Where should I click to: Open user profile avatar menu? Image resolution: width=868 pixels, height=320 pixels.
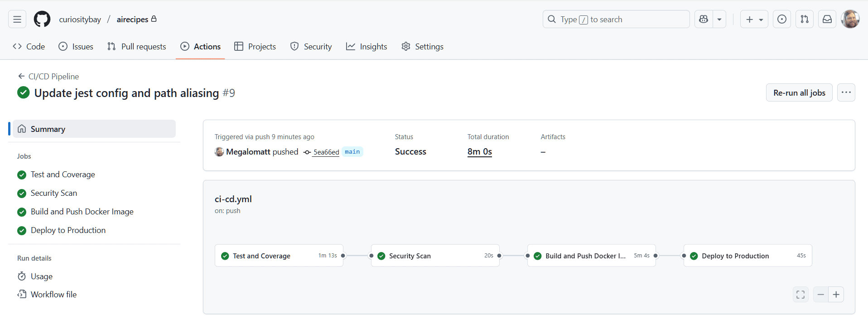tap(850, 19)
